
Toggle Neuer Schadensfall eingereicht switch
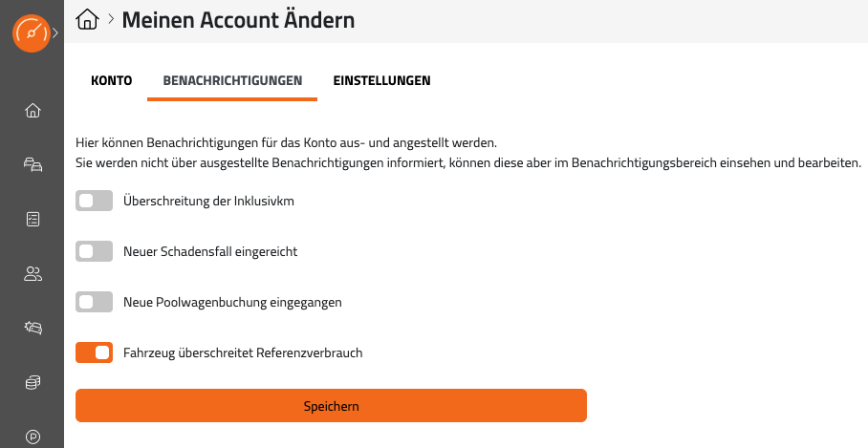click(94, 251)
